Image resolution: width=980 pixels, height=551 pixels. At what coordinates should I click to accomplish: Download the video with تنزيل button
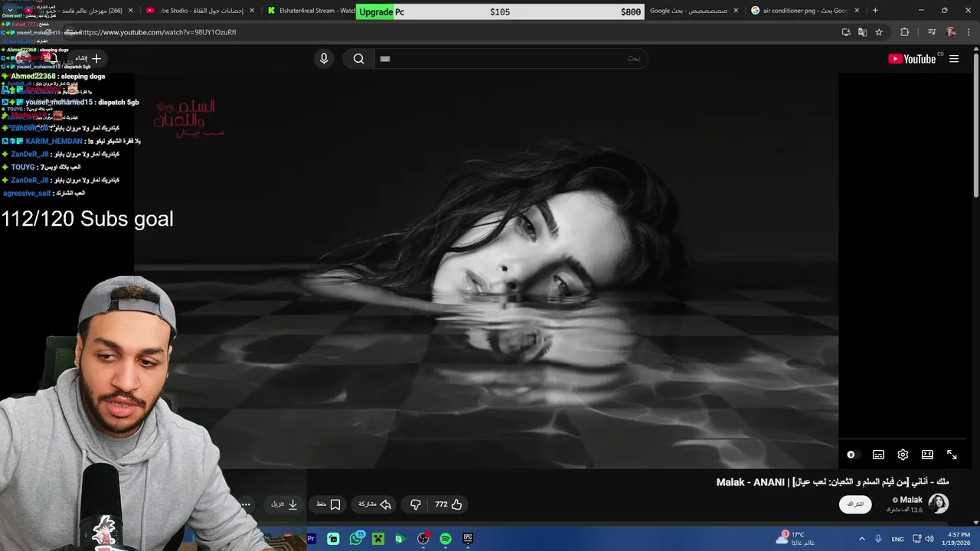click(x=284, y=504)
